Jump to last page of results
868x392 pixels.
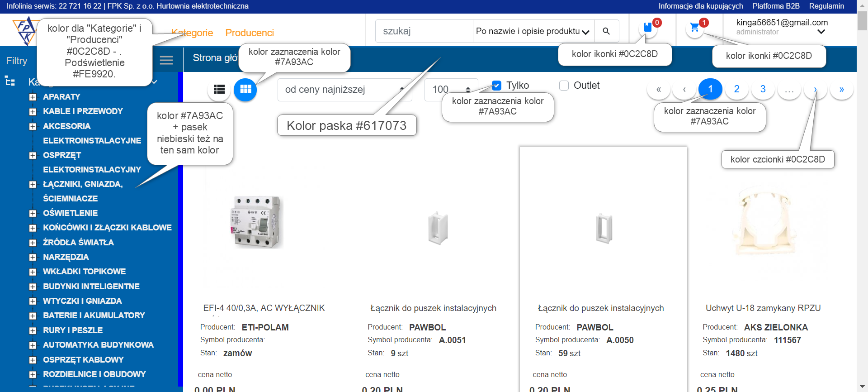(x=841, y=89)
